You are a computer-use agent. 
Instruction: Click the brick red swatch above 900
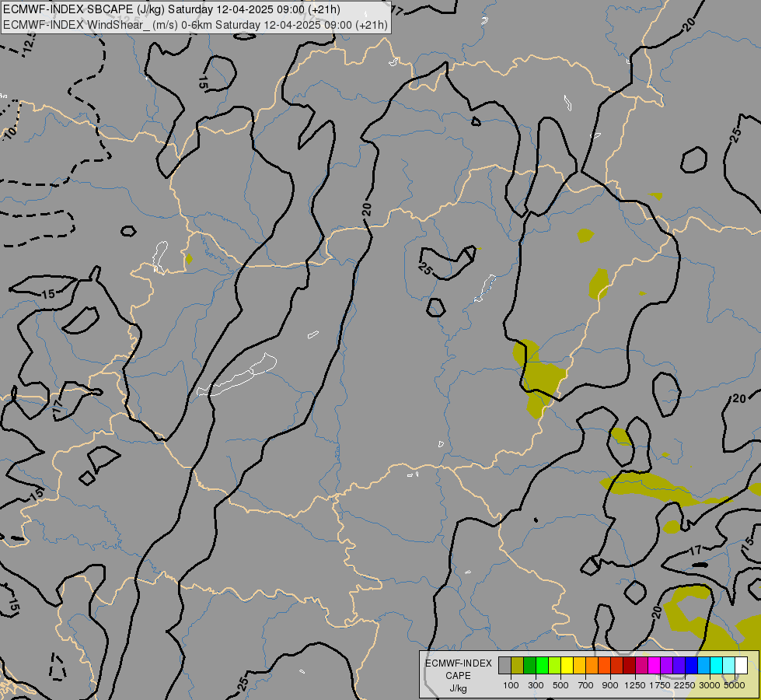[616, 666]
